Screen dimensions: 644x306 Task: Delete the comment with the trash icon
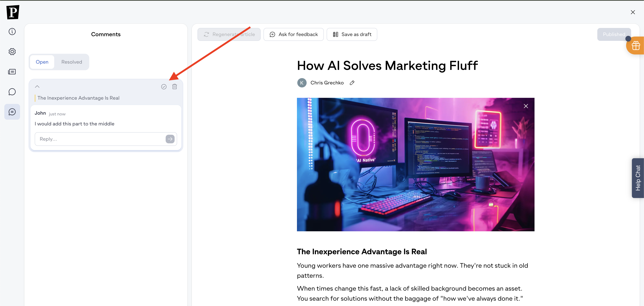(174, 87)
